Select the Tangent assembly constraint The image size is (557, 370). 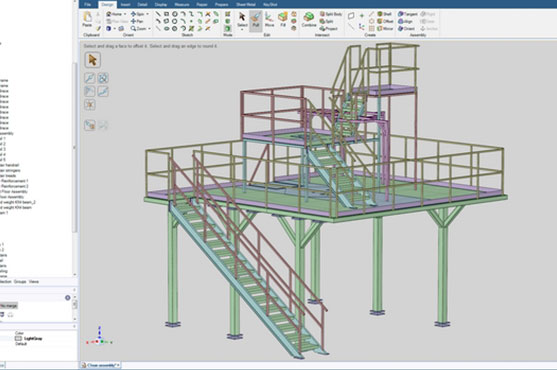coord(408,14)
